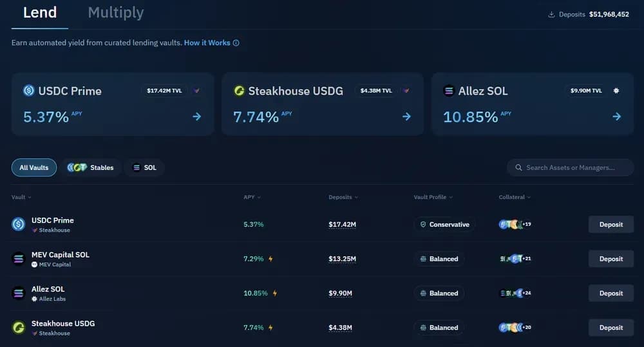The image size is (644, 347).
Task: Click Balanced badge in MEV Capital SOL row
Action: point(439,259)
